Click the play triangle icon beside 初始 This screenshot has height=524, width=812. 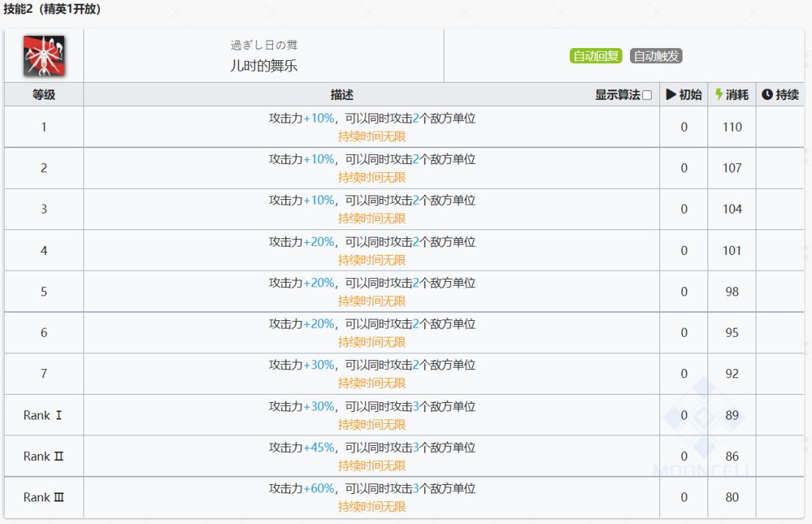point(671,95)
